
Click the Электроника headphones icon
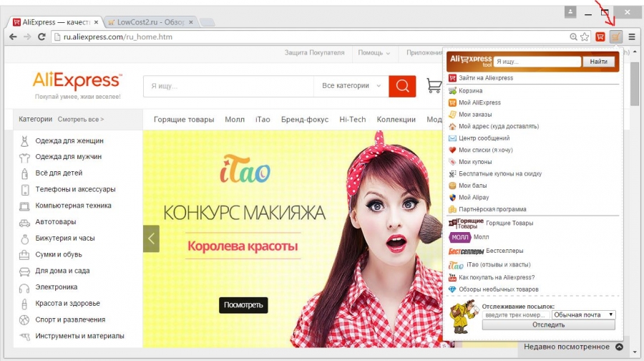pos(24,288)
